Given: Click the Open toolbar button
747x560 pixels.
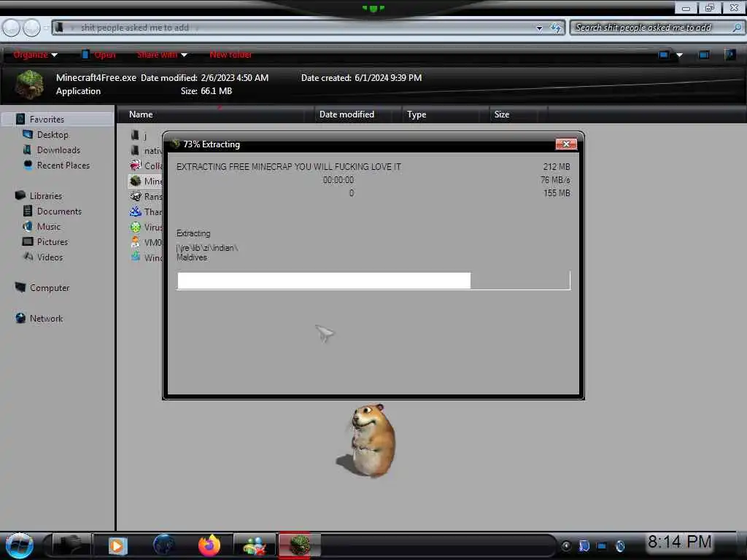Looking at the screenshot, I should [x=98, y=55].
